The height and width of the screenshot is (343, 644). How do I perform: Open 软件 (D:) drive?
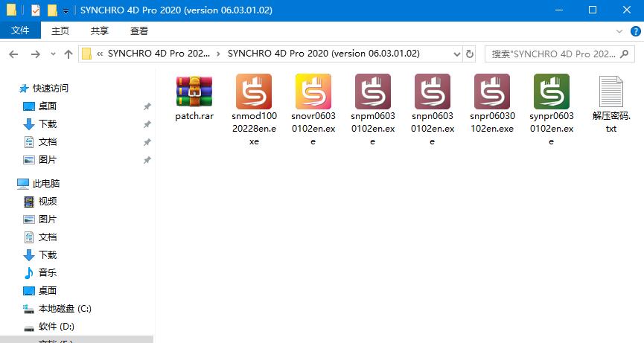coord(57,327)
